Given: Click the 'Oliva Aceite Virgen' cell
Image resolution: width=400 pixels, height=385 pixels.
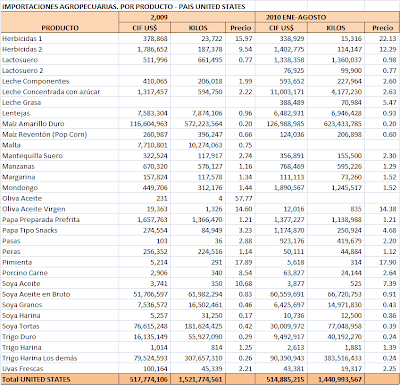Looking at the screenshot, I should (x=60, y=209).
